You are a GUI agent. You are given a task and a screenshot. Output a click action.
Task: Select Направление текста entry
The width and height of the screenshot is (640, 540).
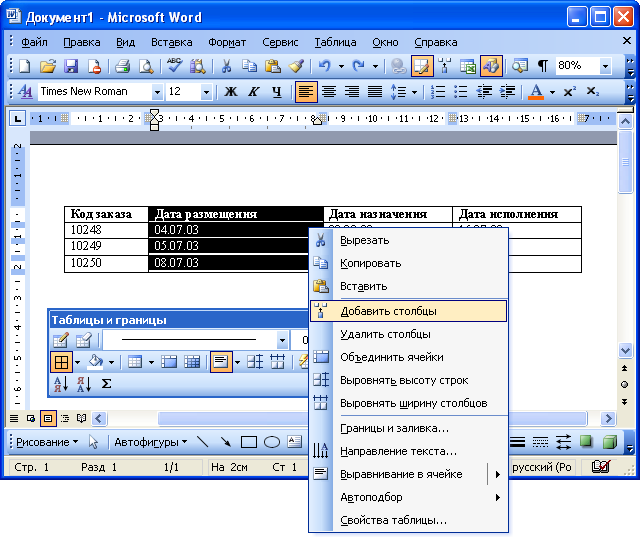pyautogui.click(x=408, y=451)
